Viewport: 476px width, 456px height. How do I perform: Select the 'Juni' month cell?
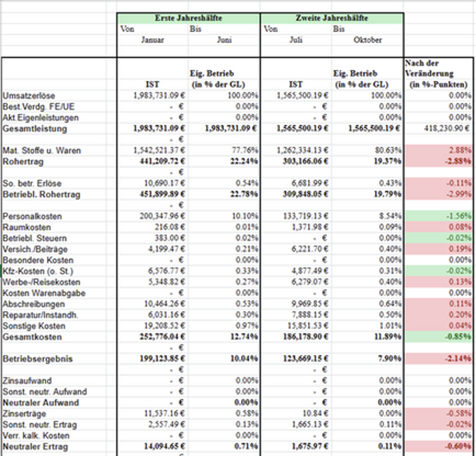point(224,40)
